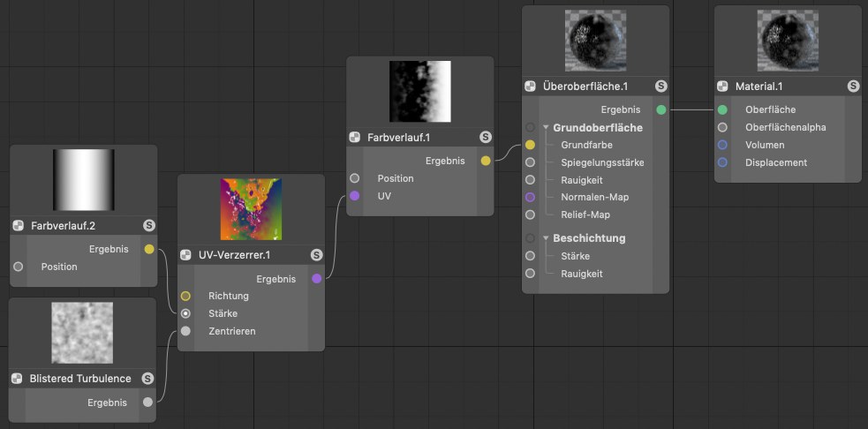This screenshot has height=429, width=868.
Task: Click the Überoberfläche.1 sphere preview thumbnail
Action: click(596, 41)
